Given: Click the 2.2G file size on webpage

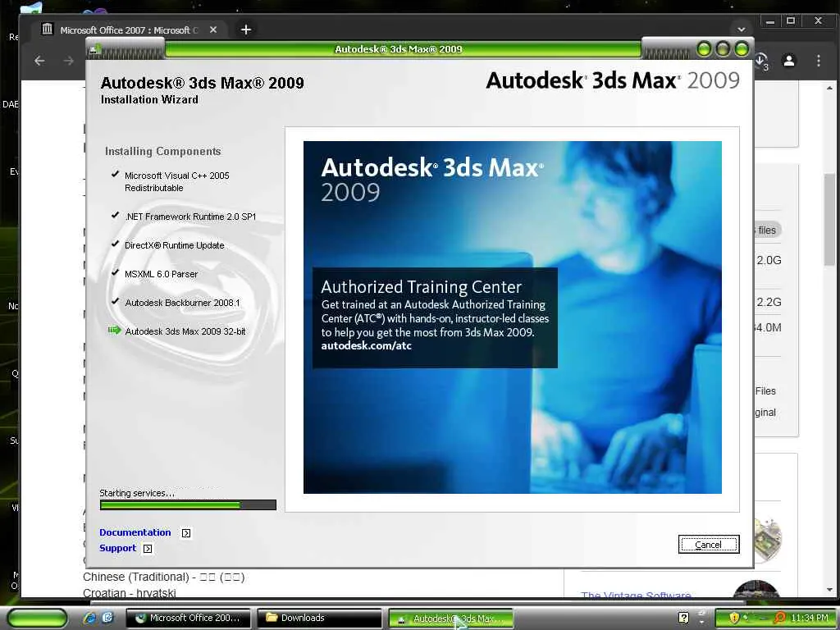Looking at the screenshot, I should tap(769, 302).
